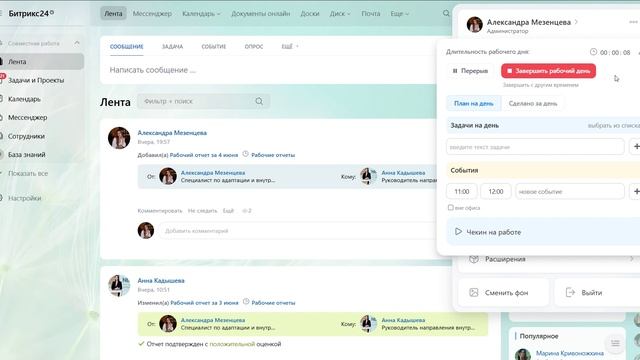This screenshot has width=640, height=360.
Task: Click the three-dots menu in profile panel
Action: (633, 22)
